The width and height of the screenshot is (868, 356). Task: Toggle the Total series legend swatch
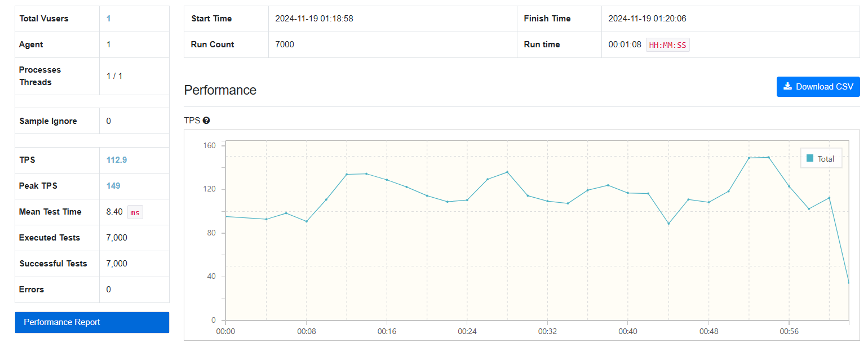pos(810,158)
